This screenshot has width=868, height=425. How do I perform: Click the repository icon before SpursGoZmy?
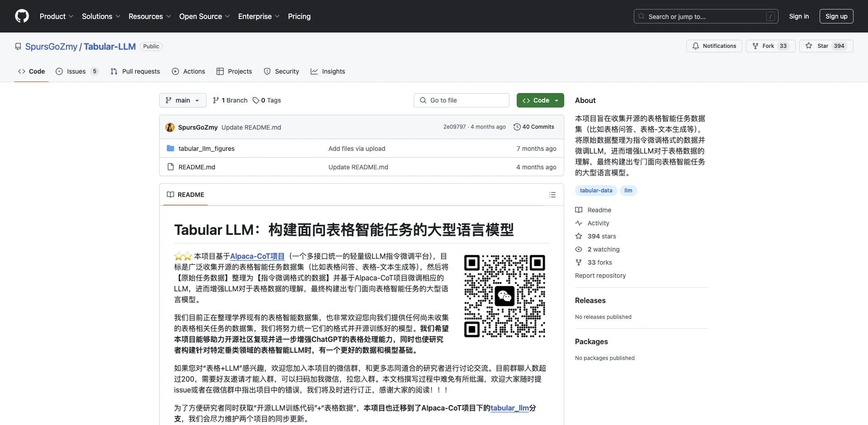point(18,47)
